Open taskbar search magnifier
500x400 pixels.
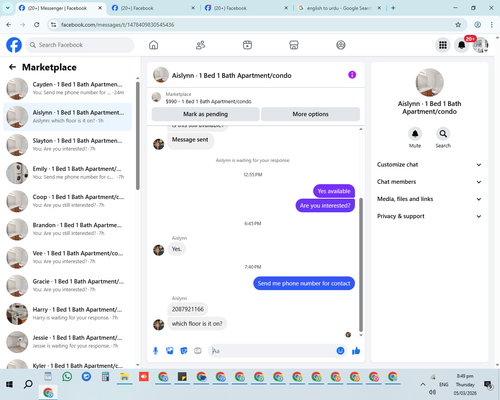28,384
